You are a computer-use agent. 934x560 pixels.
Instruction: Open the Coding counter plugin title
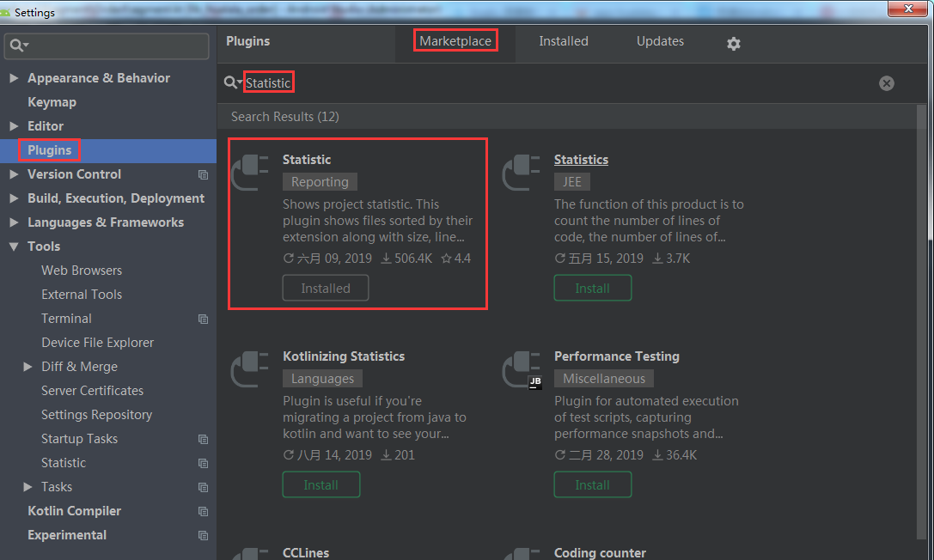600,553
